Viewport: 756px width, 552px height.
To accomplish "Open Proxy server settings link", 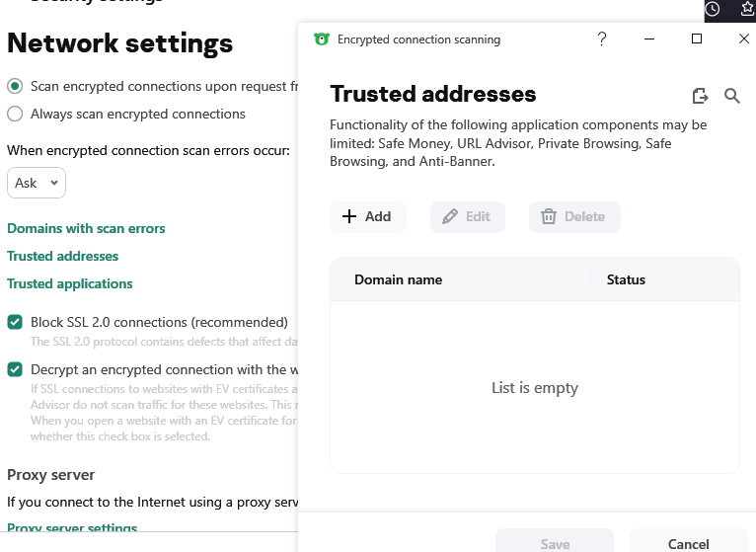I will (72, 528).
